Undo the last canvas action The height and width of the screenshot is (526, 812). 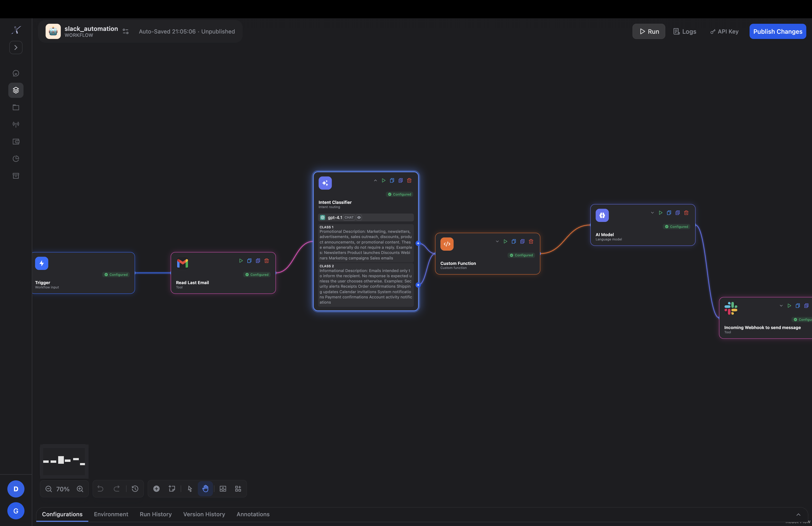pyautogui.click(x=100, y=488)
